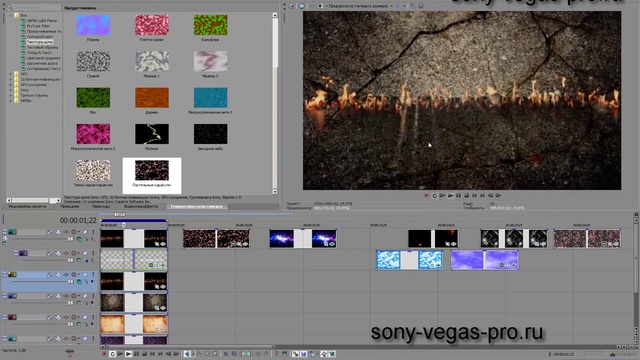Viewport: 640px width, 360px height.
Task: Expand the 'Третья сторона' folder
Action: pyautogui.click(x=11, y=95)
